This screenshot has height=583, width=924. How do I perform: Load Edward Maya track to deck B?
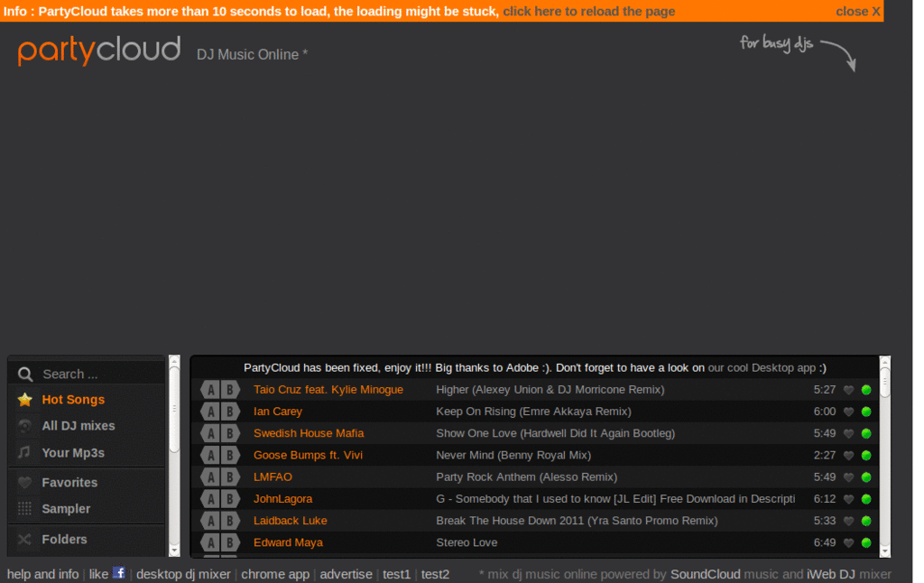pos(230,542)
